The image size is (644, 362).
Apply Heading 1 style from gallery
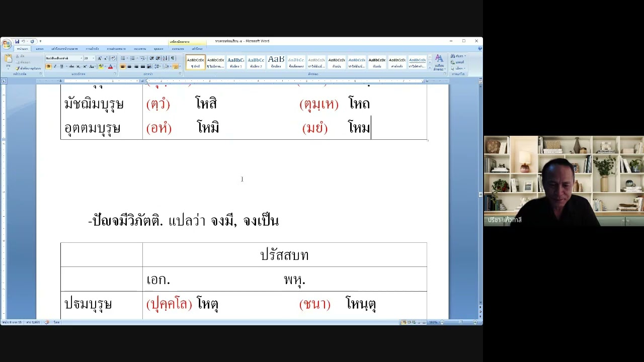coord(236,62)
